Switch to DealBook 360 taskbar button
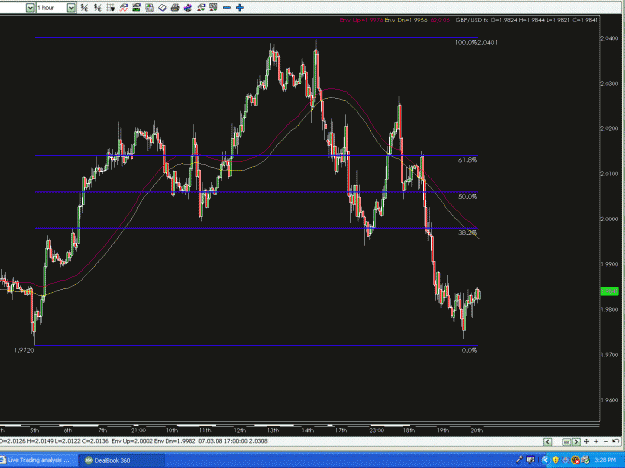625x468 pixels. tap(122, 460)
